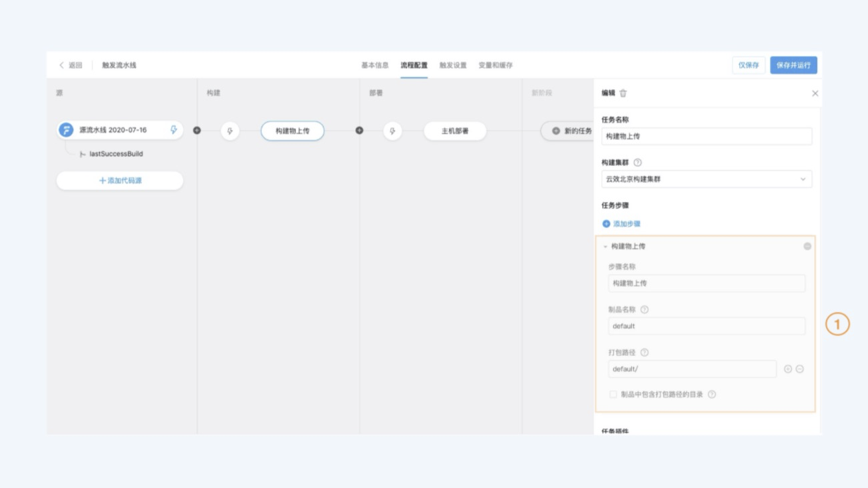Remove the 构建物上传 step with the minus icon
The height and width of the screenshot is (488, 868).
coord(807,246)
